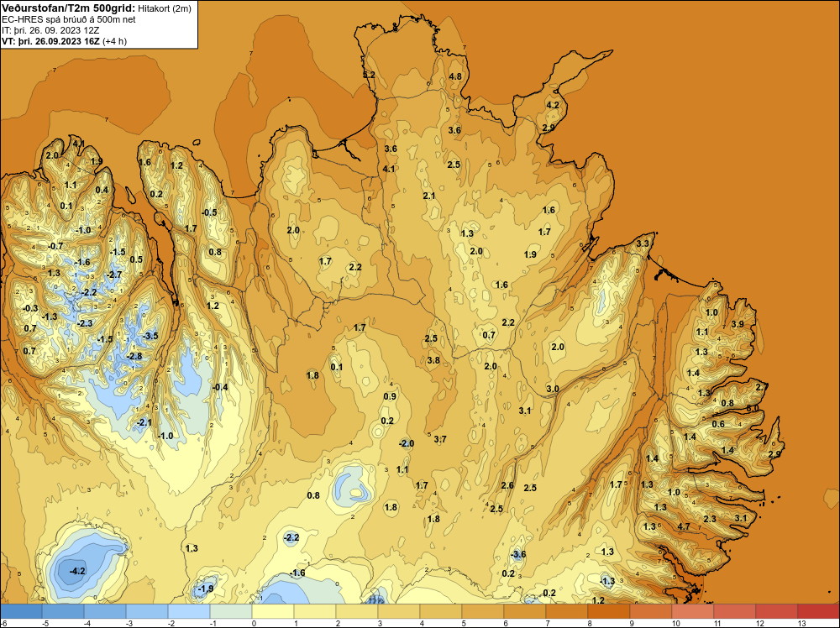Click the 2.3 temperature reading
Image resolution: width=840 pixels, height=628 pixels.
709,520
